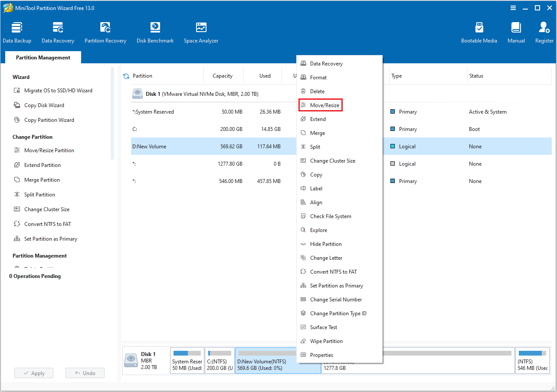Launch Data Recovery from the top toolbar
The image size is (557, 392).
58,33
